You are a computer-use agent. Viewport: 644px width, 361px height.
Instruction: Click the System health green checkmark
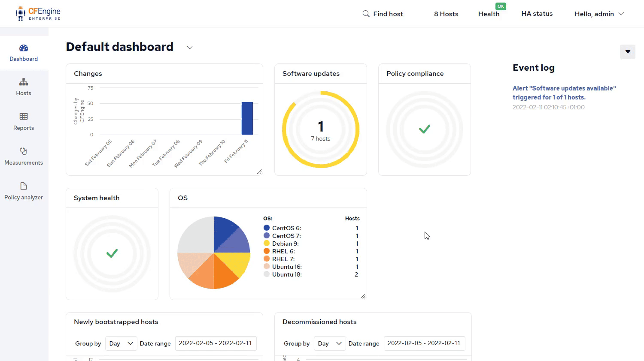(x=112, y=253)
